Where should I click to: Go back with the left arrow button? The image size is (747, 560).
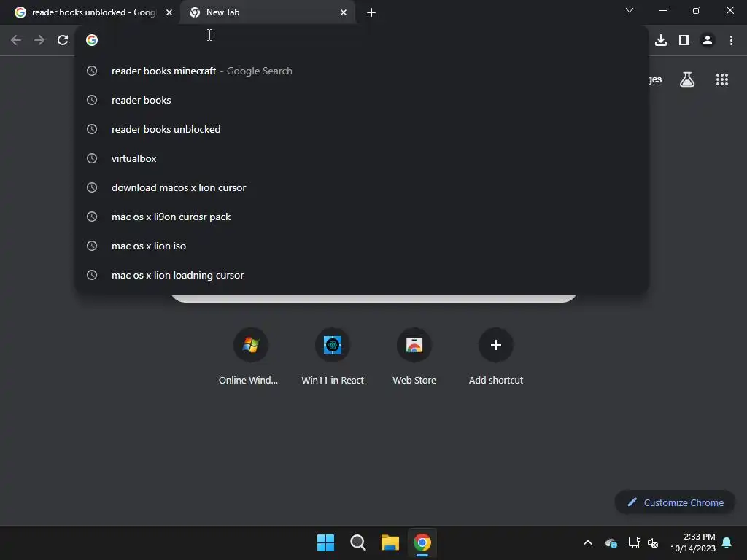tap(16, 40)
